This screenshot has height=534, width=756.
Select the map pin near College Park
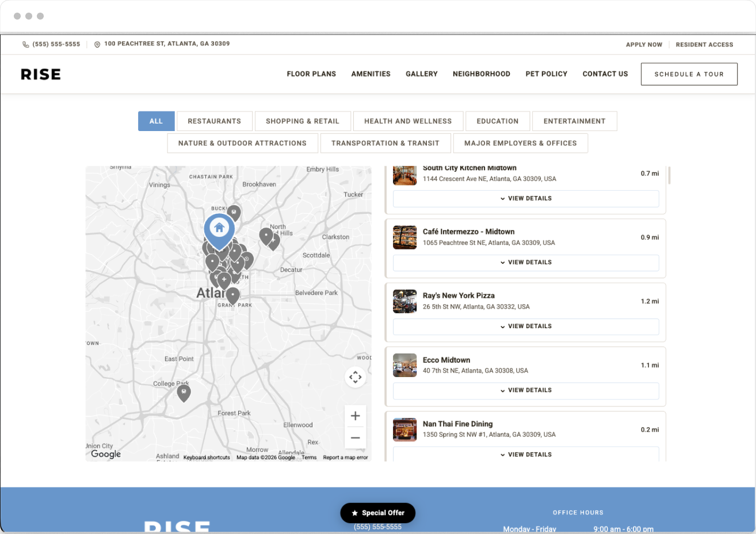click(x=184, y=393)
